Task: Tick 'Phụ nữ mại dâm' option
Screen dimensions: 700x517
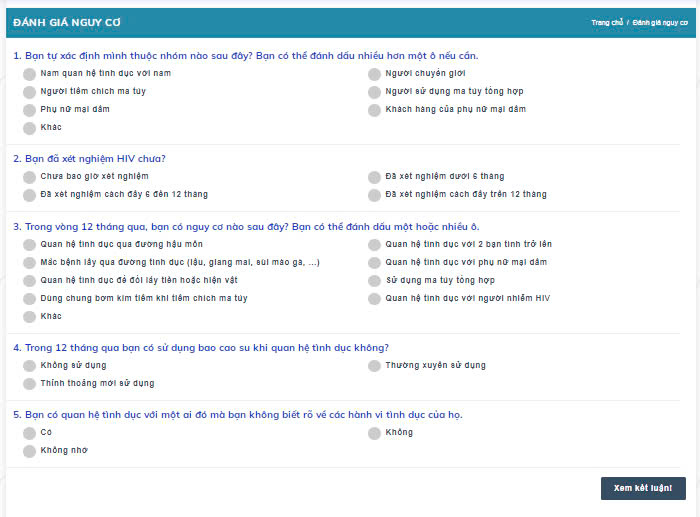Action: click(x=30, y=110)
